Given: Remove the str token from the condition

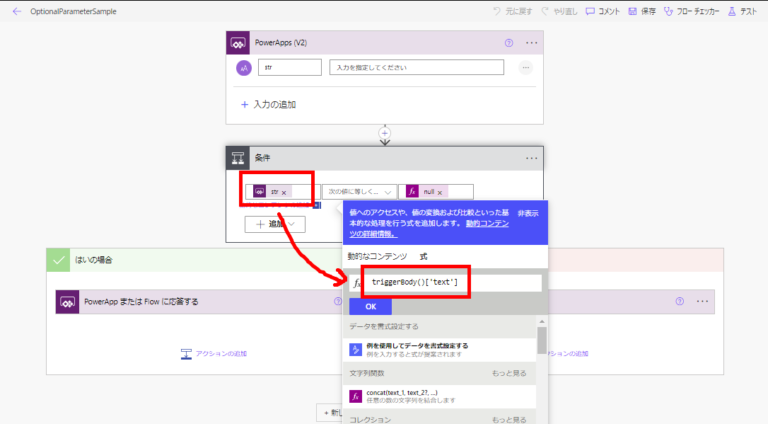Looking at the screenshot, I should pyautogui.click(x=284, y=192).
